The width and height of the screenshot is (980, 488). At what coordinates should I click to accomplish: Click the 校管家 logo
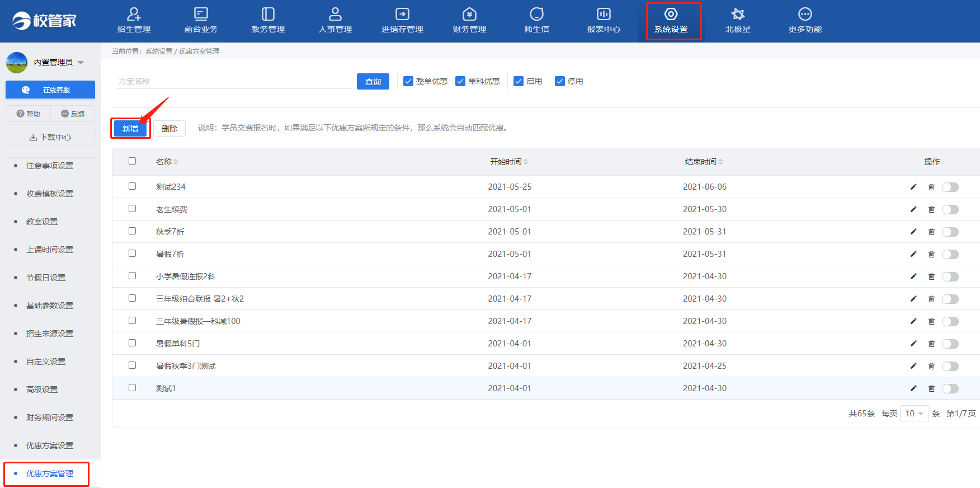tap(44, 21)
